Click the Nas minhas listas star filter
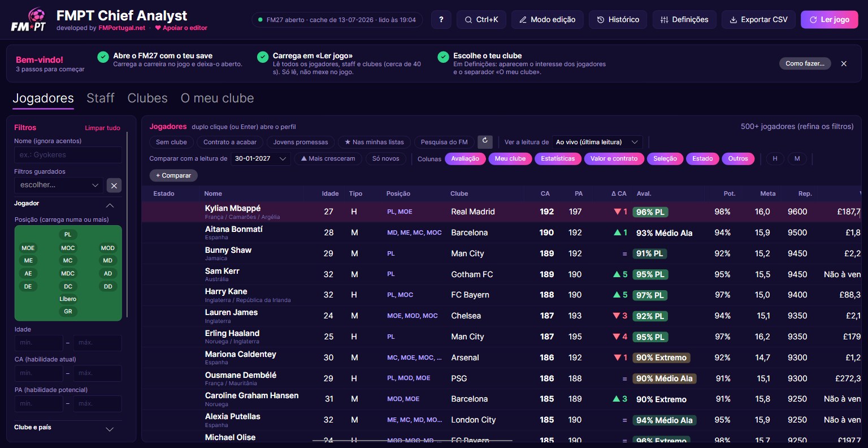 point(374,142)
